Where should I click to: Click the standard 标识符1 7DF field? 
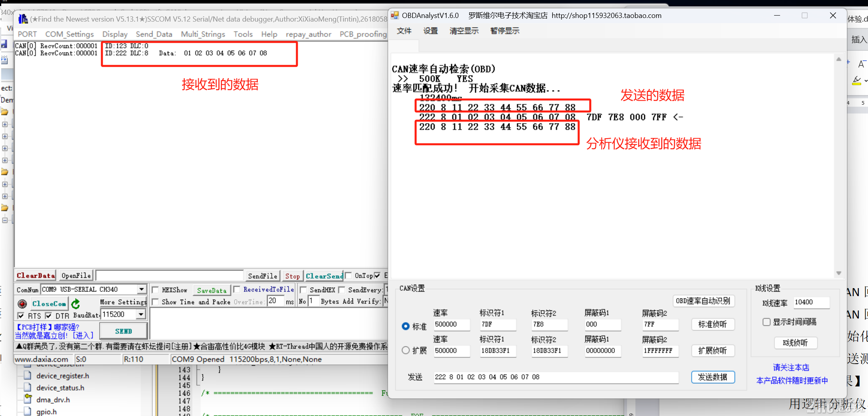pyautogui.click(x=498, y=324)
